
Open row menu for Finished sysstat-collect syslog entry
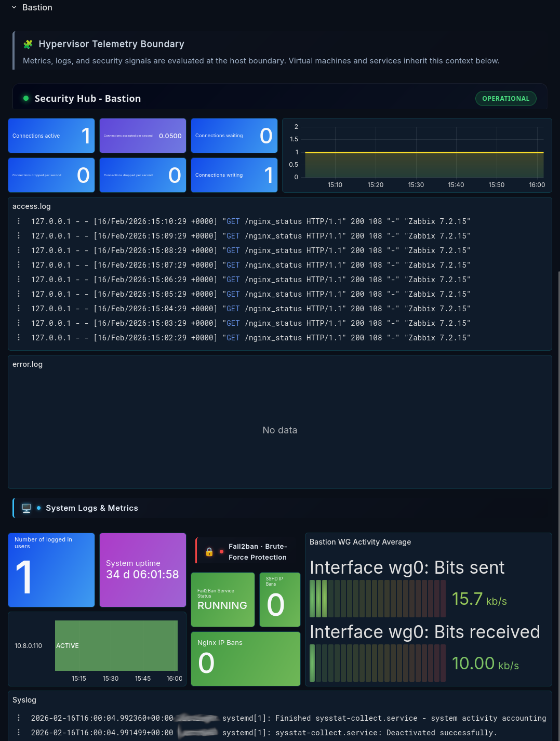[19, 718]
